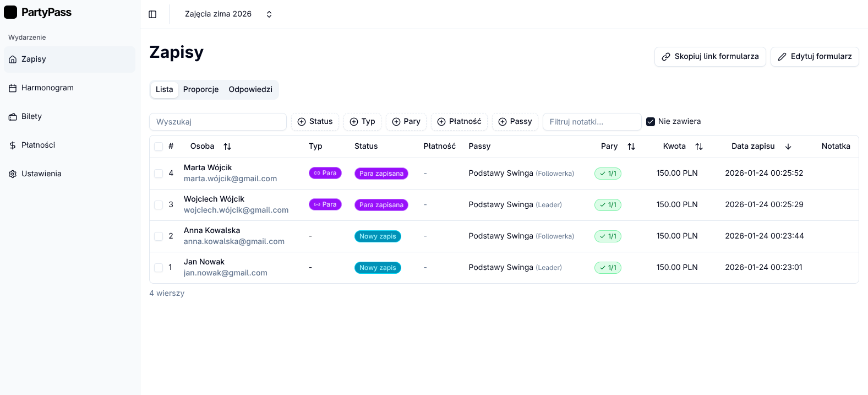The image size is (868, 395).
Task: Click wojciech.wójcik@gmail.com email text
Action: click(236, 210)
